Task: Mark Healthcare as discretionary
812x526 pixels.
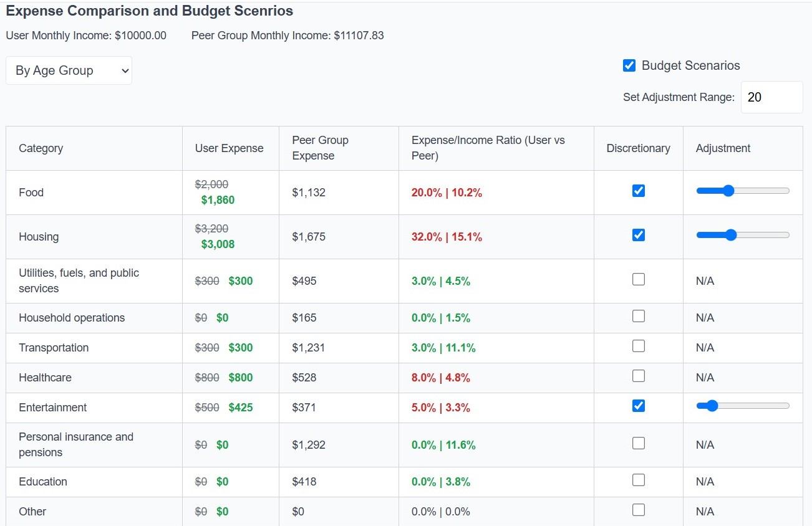Action: coord(638,375)
